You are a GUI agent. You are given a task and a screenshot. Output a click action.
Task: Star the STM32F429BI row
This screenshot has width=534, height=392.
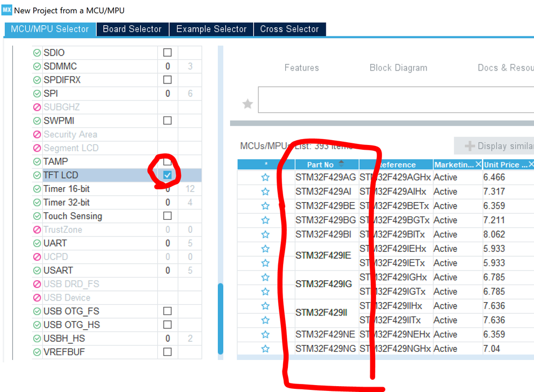pos(265,234)
